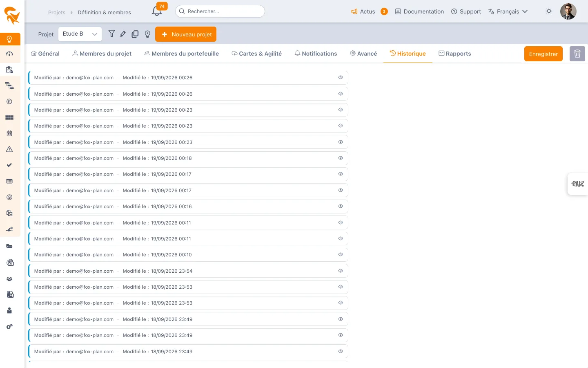
Task: Open the Support link
Action: (466, 11)
